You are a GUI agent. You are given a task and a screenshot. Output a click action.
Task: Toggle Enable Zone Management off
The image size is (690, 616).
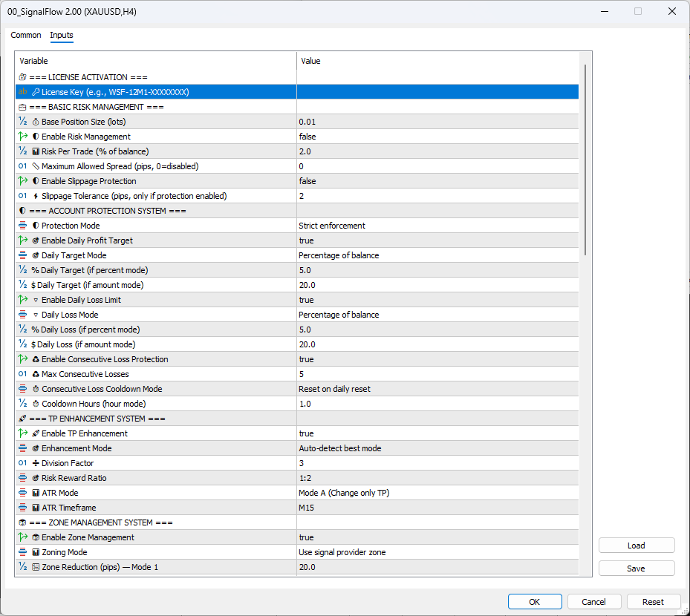click(438, 537)
